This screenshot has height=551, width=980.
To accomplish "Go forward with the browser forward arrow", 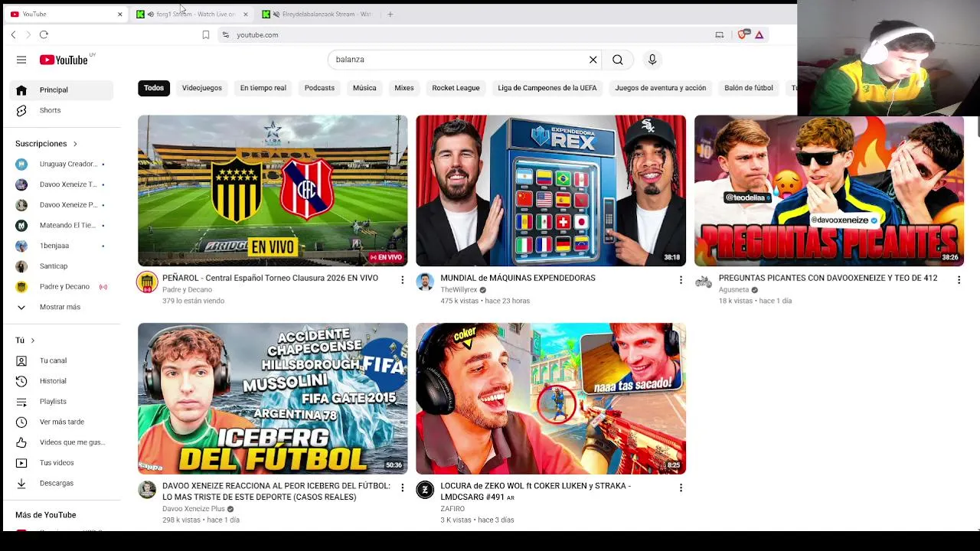I will 28,34.
